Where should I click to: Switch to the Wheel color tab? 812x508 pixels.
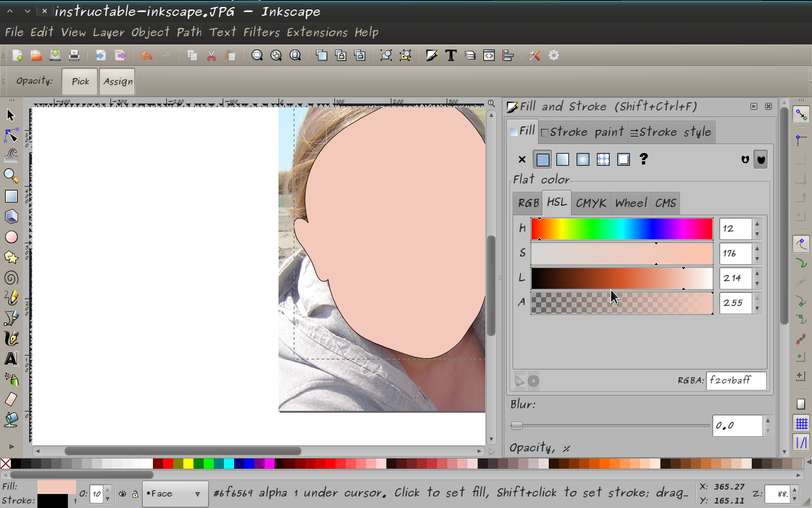click(x=631, y=203)
